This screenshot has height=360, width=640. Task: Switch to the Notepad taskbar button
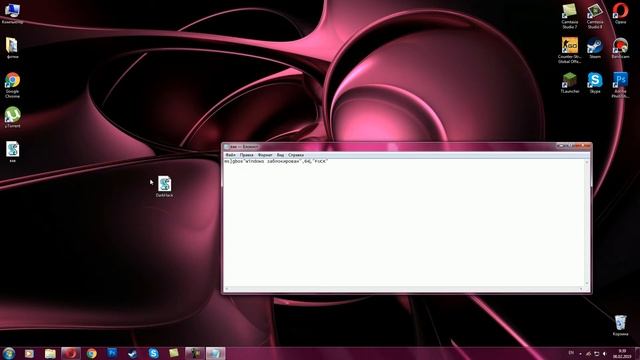point(216,353)
